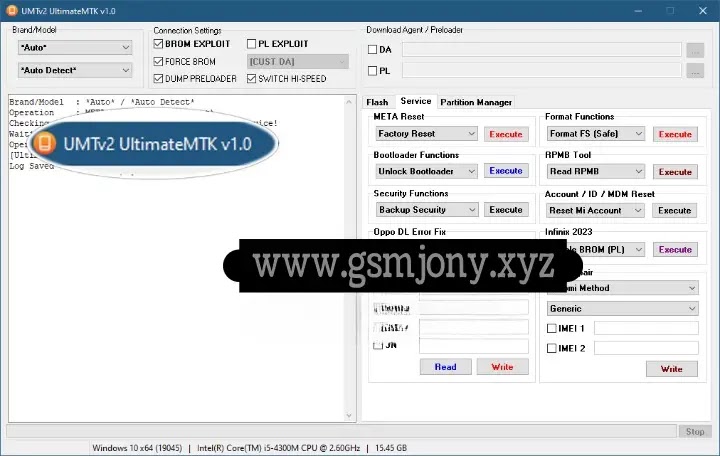This screenshot has height=456, width=720.
Task: Execute the RPMB Tool action
Action: (675, 172)
